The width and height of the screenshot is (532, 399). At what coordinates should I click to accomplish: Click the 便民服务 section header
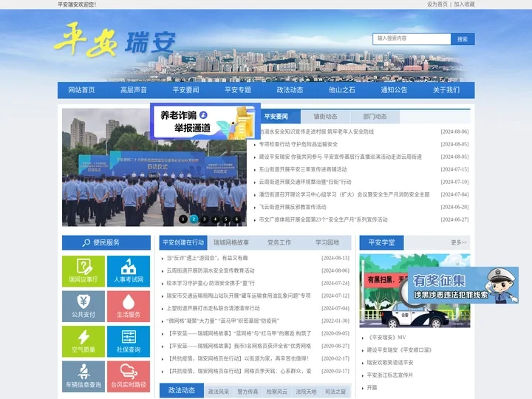click(x=106, y=242)
